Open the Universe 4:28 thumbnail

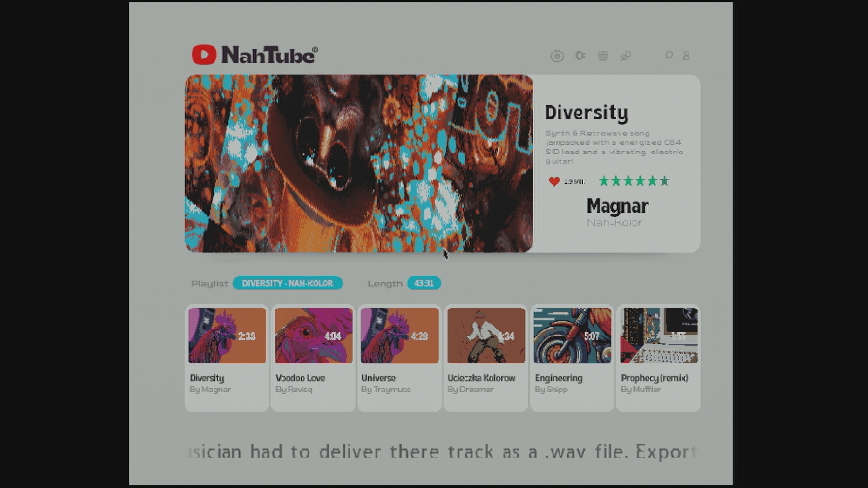[x=400, y=336]
